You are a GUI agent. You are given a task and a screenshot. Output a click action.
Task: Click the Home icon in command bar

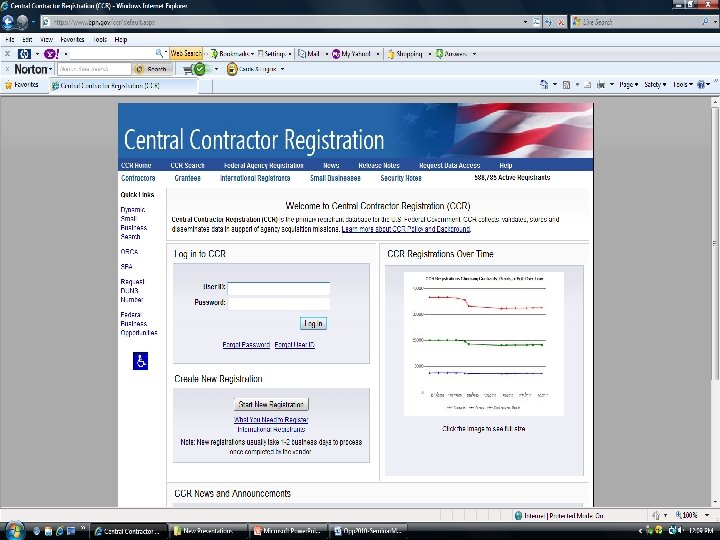[544, 84]
